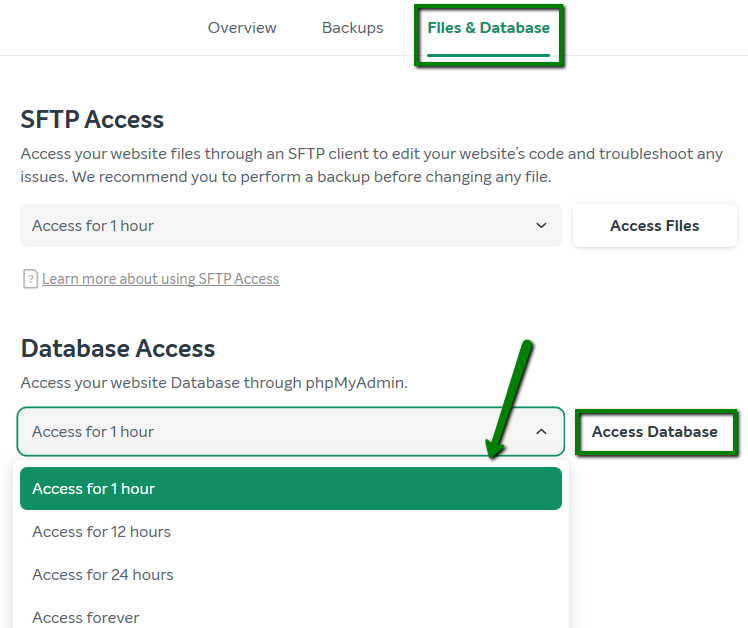Choose the Access for 12 hours option
This screenshot has height=628, width=748.
[x=291, y=532]
